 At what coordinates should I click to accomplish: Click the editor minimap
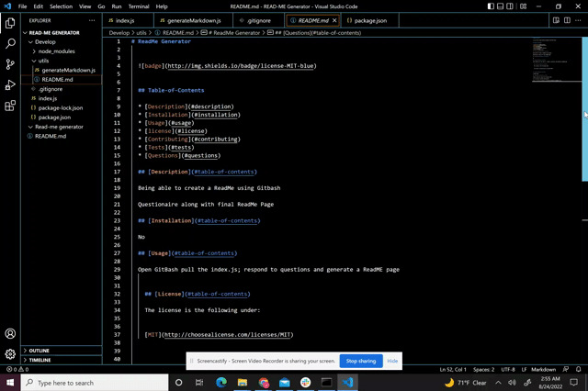[x=557, y=60]
